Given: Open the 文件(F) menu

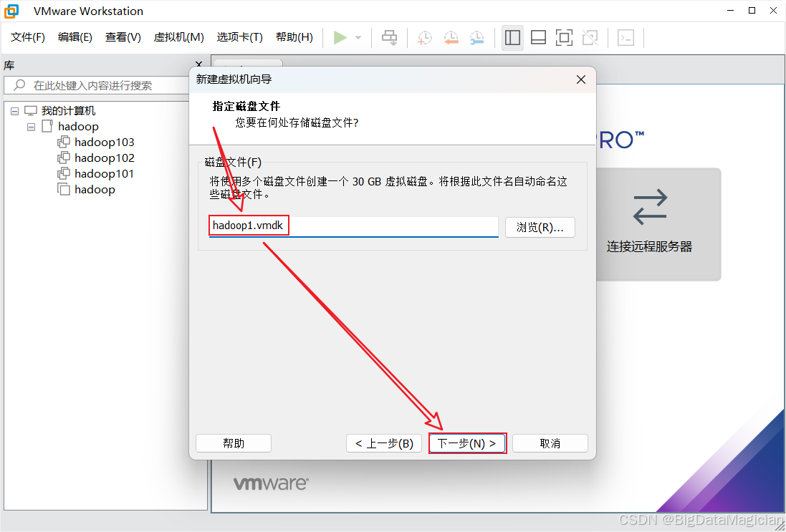Looking at the screenshot, I should pyautogui.click(x=28, y=37).
